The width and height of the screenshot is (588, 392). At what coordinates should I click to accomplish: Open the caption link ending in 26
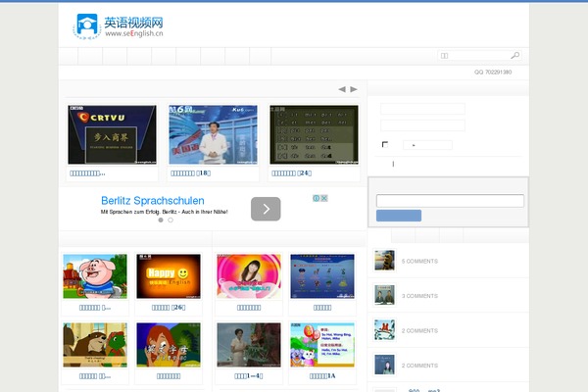pos(169,308)
